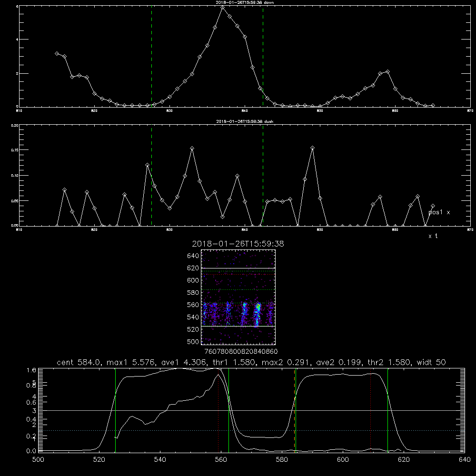
Task: Click the spectrogram x-axis label string
Action: click(241, 352)
